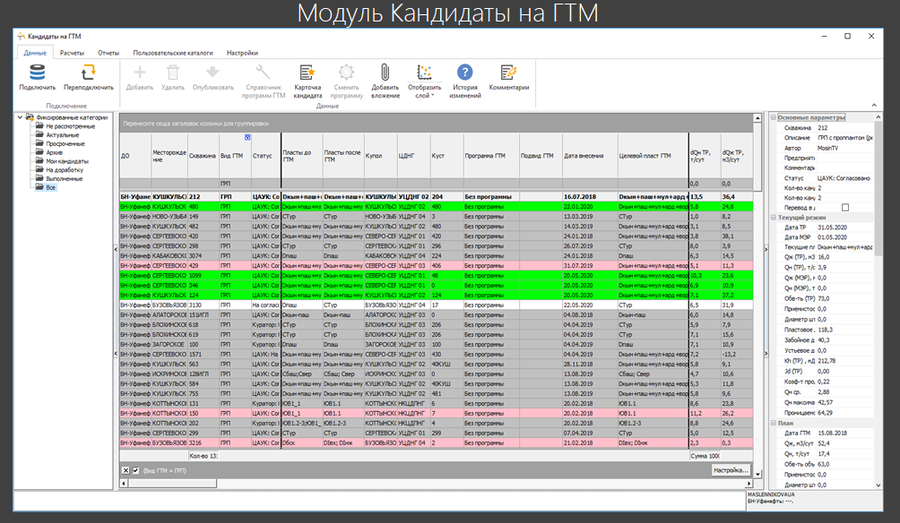Open Комментарии icon
The height and width of the screenshot is (523, 900).
(509, 72)
